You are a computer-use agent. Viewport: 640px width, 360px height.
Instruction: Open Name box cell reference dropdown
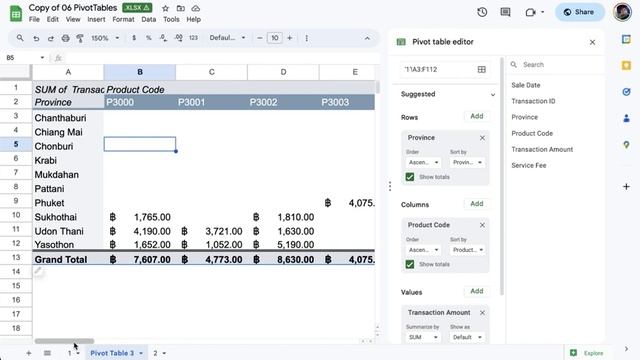point(42,58)
